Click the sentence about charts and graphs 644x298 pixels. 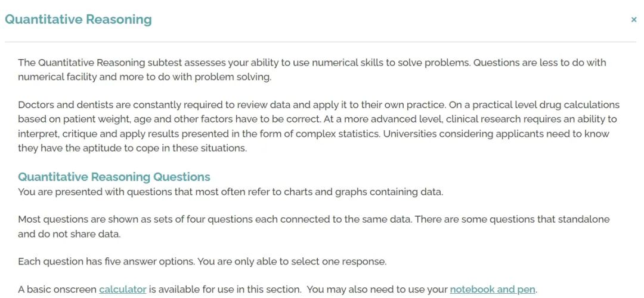[230, 192]
